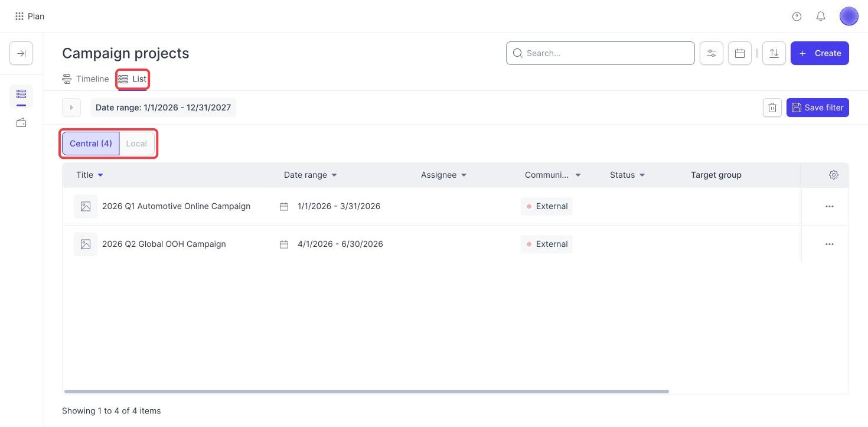Click the Target group column header
868x427 pixels.
[716, 175]
